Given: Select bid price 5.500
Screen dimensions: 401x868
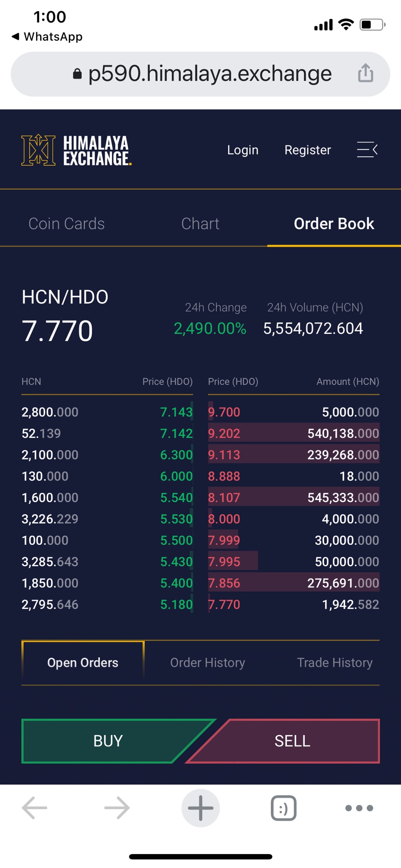Looking at the screenshot, I should (x=176, y=540).
